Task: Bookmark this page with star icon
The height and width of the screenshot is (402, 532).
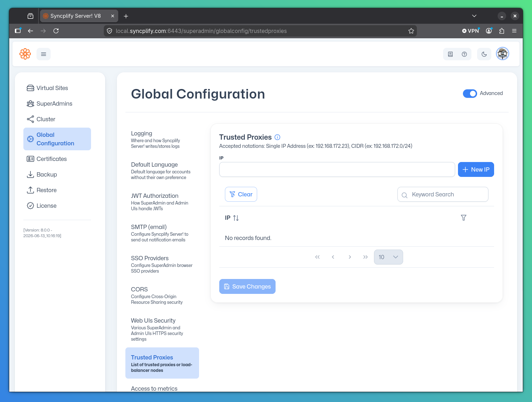Action: coord(411,31)
